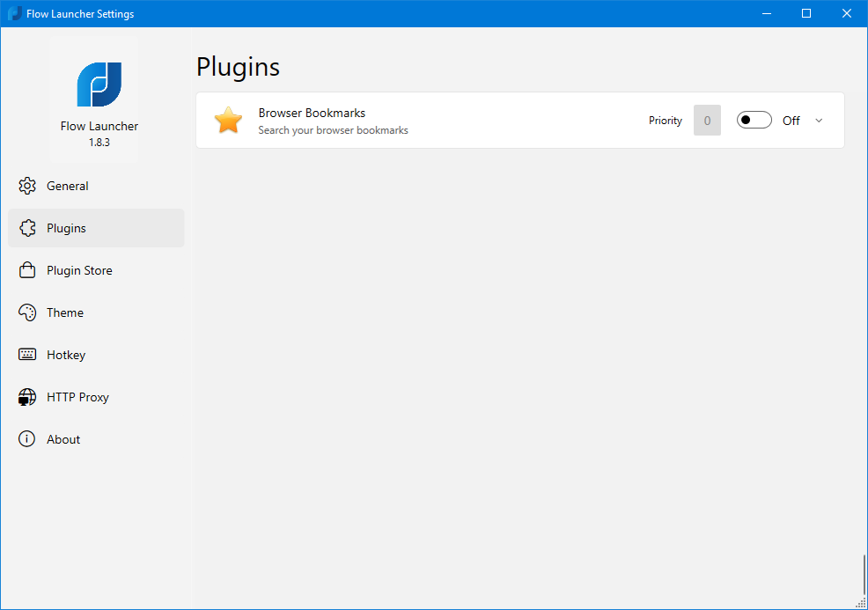Viewport: 868px width, 610px height.
Task: Select the Plugins tab label
Action: click(66, 228)
